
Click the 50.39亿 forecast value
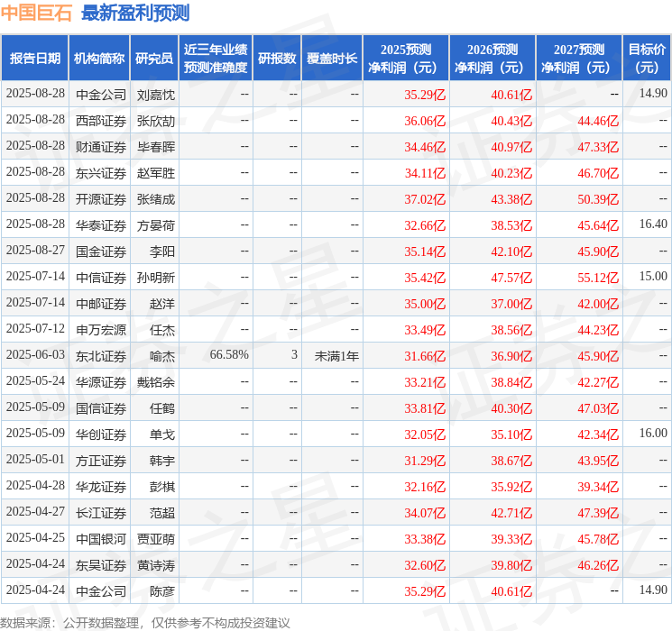(598, 199)
